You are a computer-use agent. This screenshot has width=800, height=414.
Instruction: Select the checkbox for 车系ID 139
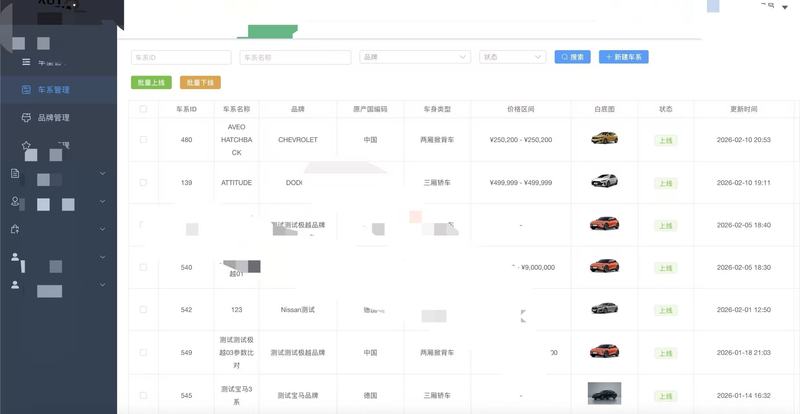click(x=143, y=183)
